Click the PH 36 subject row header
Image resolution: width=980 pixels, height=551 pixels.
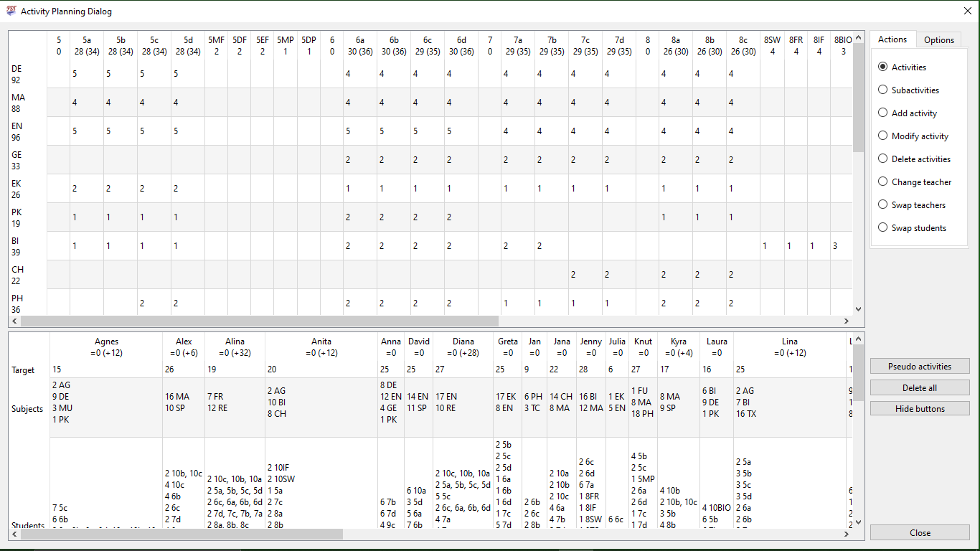(28, 302)
